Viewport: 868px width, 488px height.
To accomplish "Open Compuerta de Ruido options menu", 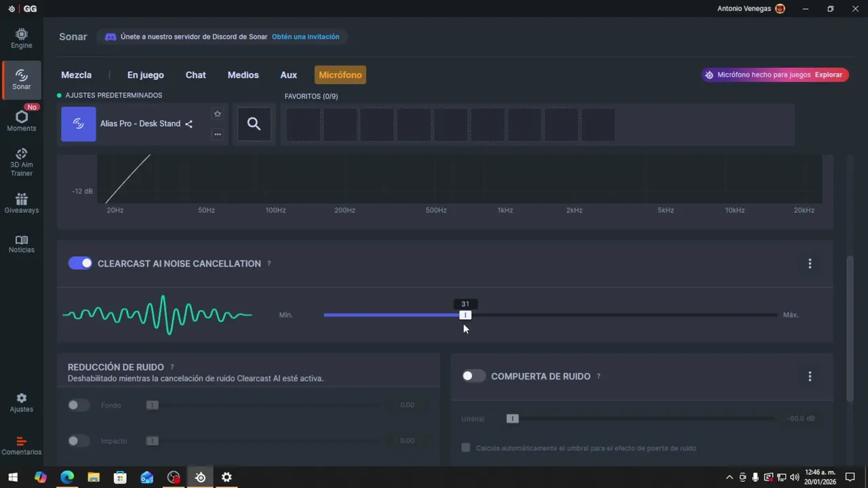I will pyautogui.click(x=810, y=376).
